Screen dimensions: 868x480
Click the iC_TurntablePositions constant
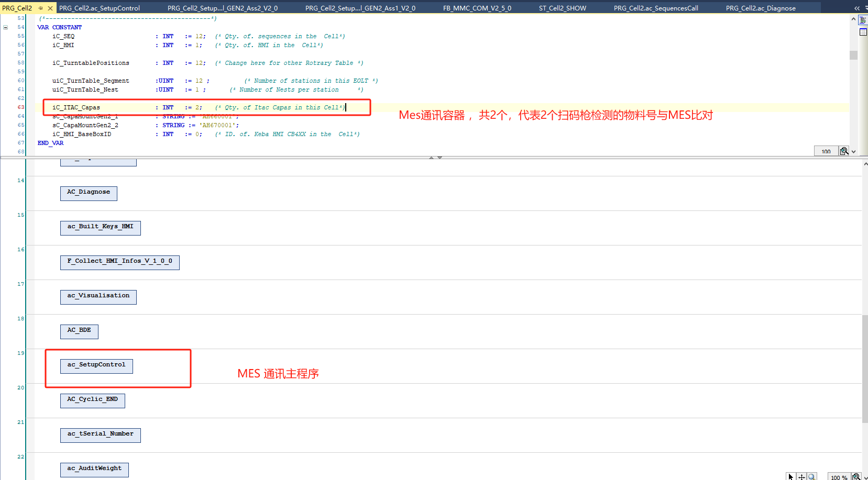tap(91, 63)
